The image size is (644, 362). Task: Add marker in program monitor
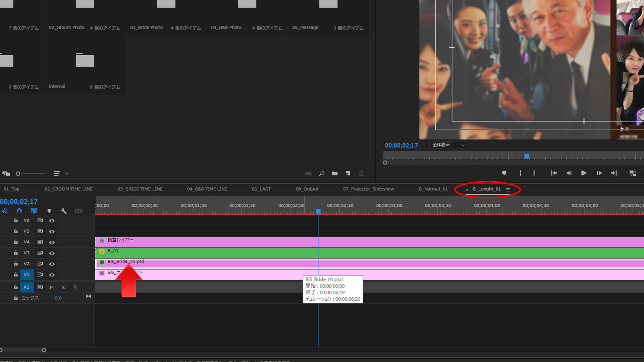pyautogui.click(x=504, y=173)
